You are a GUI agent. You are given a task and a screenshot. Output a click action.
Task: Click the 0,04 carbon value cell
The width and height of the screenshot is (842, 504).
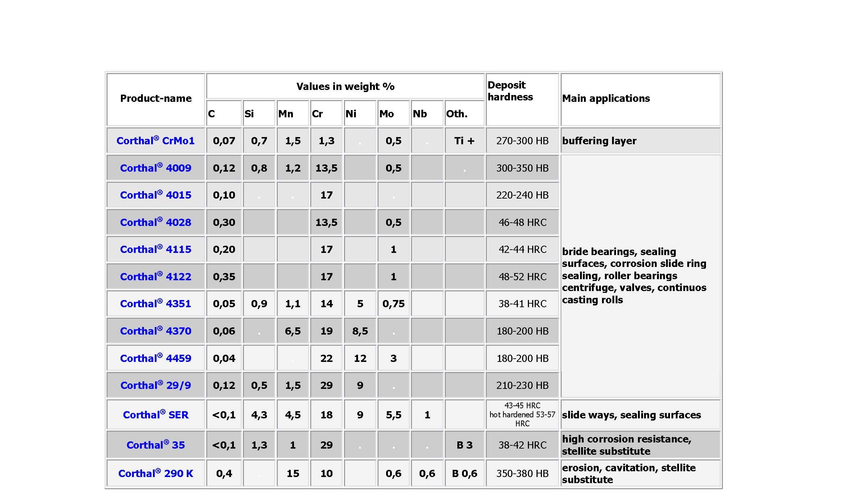point(224,358)
